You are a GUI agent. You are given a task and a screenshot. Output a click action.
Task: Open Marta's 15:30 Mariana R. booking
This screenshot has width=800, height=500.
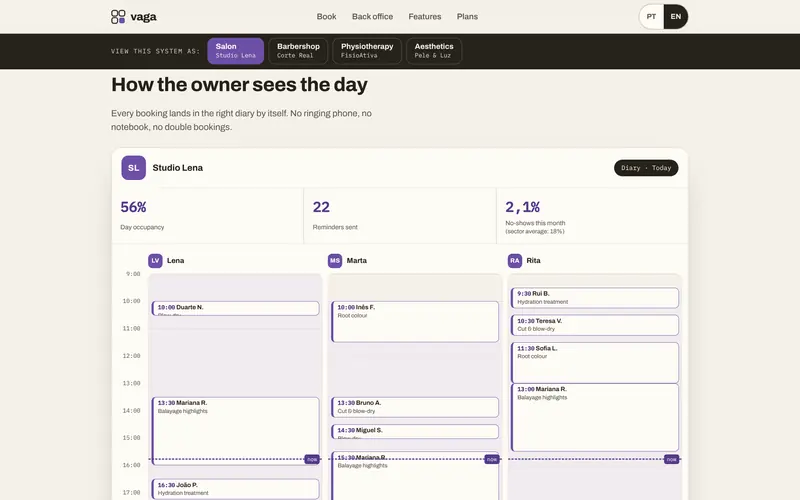click(415, 476)
